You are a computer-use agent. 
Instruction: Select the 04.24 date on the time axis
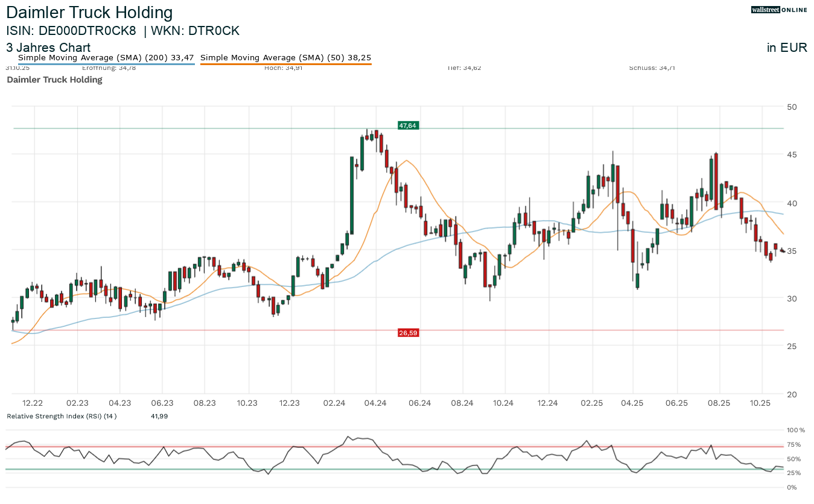tap(376, 403)
